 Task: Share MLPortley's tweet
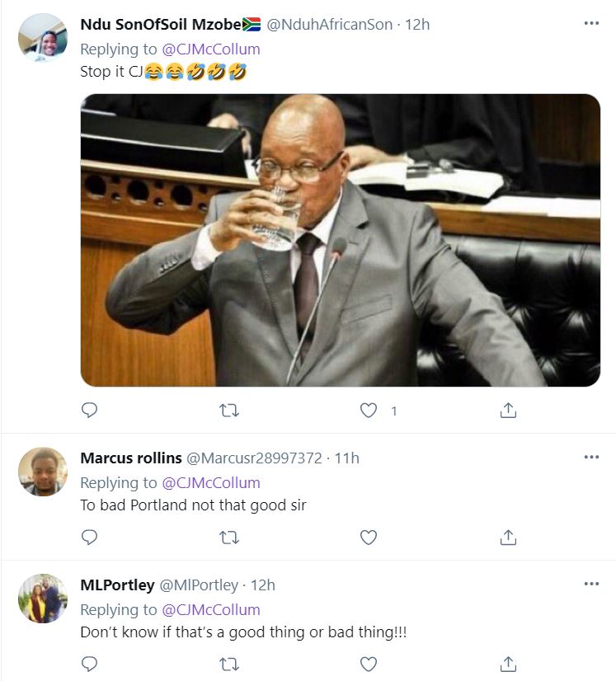(x=509, y=664)
